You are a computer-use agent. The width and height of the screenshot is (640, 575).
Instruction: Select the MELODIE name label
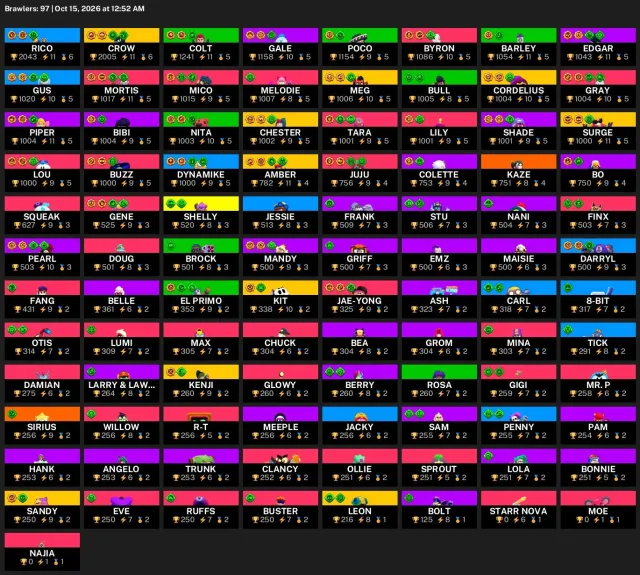click(x=280, y=91)
